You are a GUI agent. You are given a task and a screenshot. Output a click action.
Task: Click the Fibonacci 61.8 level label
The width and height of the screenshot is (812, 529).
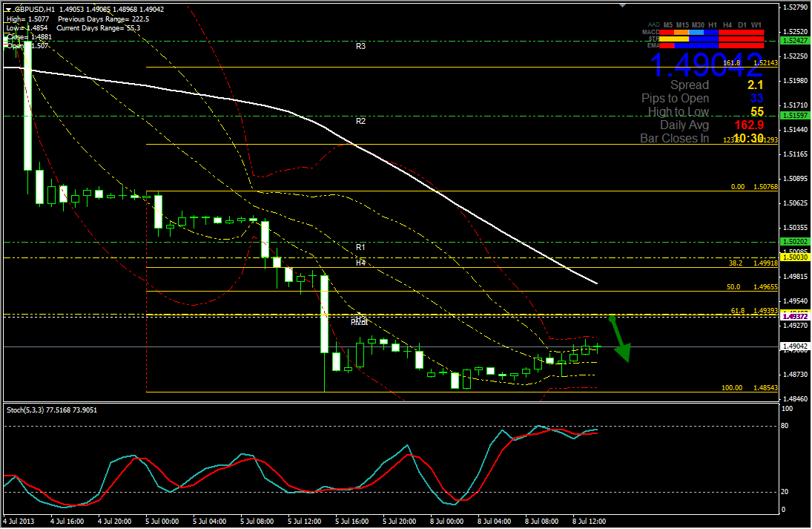pyautogui.click(x=738, y=311)
